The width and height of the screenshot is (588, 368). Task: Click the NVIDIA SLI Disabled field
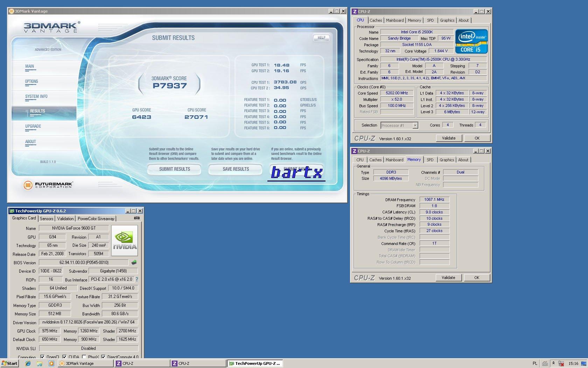point(89,348)
